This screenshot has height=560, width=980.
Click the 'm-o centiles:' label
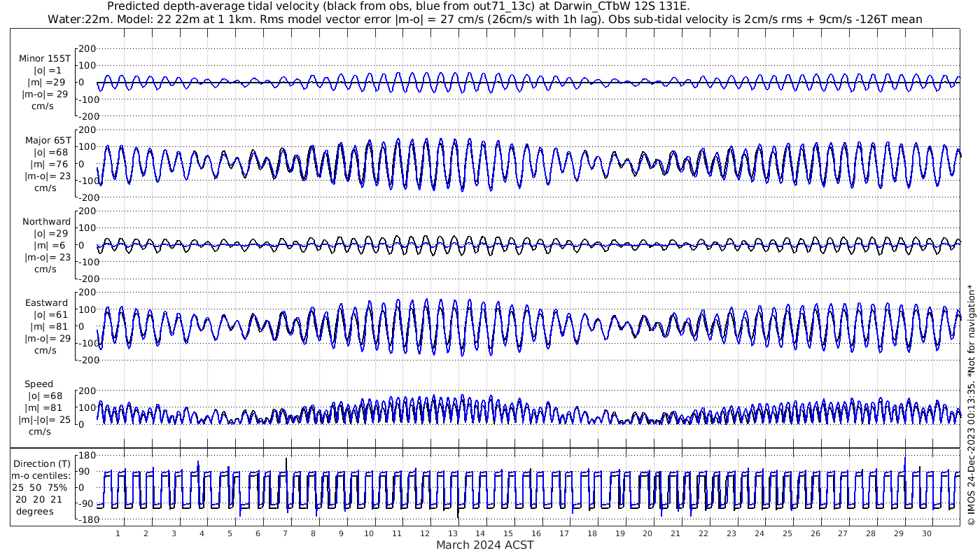click(x=42, y=476)
